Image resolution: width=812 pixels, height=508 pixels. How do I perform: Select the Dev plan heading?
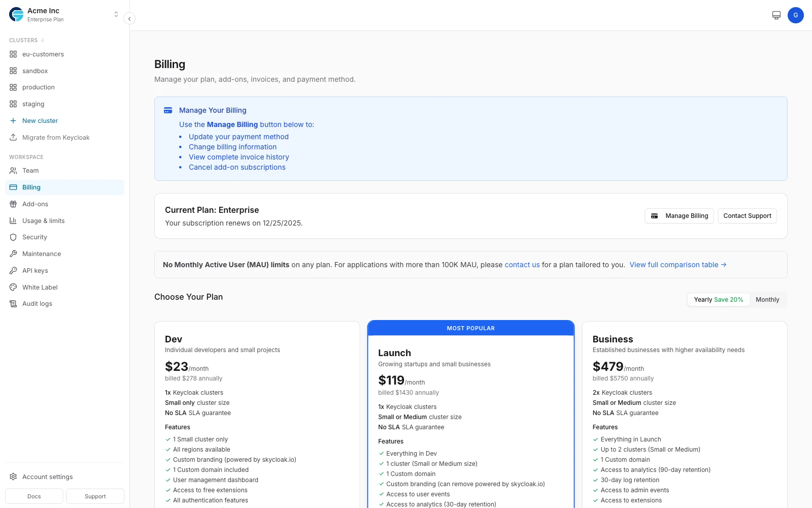[x=174, y=339]
